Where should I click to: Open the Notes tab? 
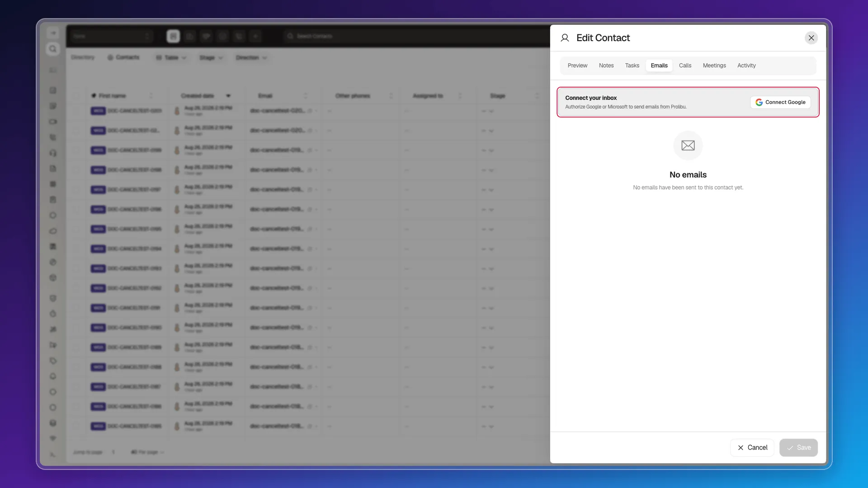pyautogui.click(x=606, y=66)
